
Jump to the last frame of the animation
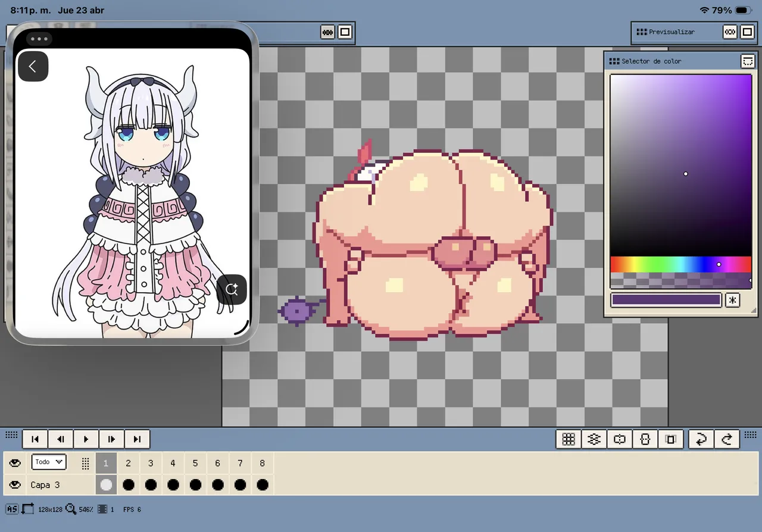[x=138, y=439]
